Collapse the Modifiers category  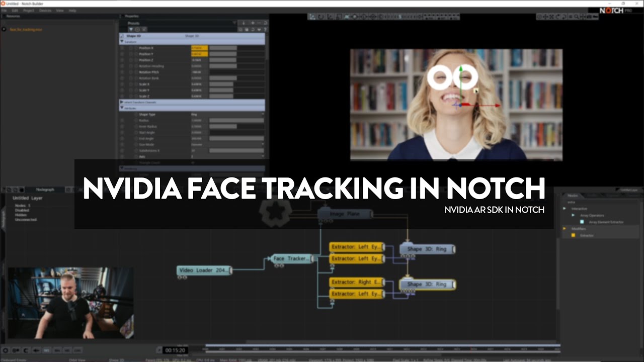pyautogui.click(x=565, y=229)
